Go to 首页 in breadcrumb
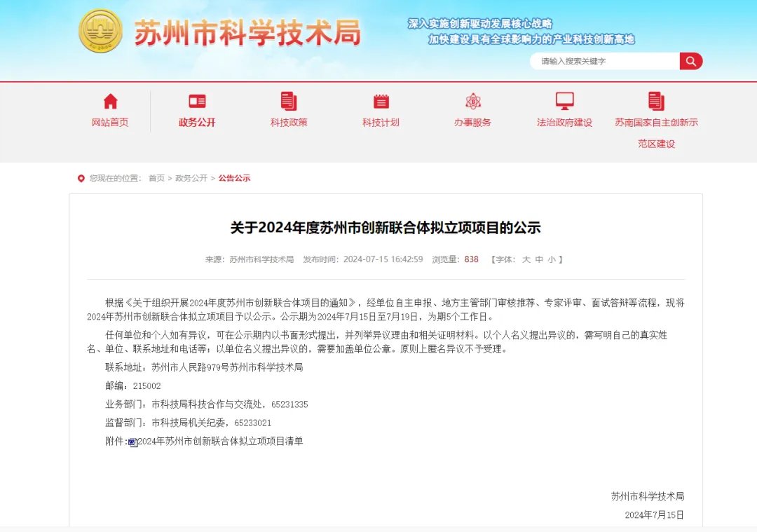Screen dimensions: 757x532 coord(156,178)
